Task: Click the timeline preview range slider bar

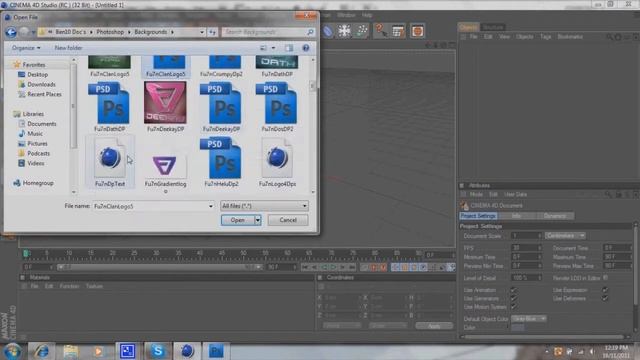Action: click(x=159, y=267)
